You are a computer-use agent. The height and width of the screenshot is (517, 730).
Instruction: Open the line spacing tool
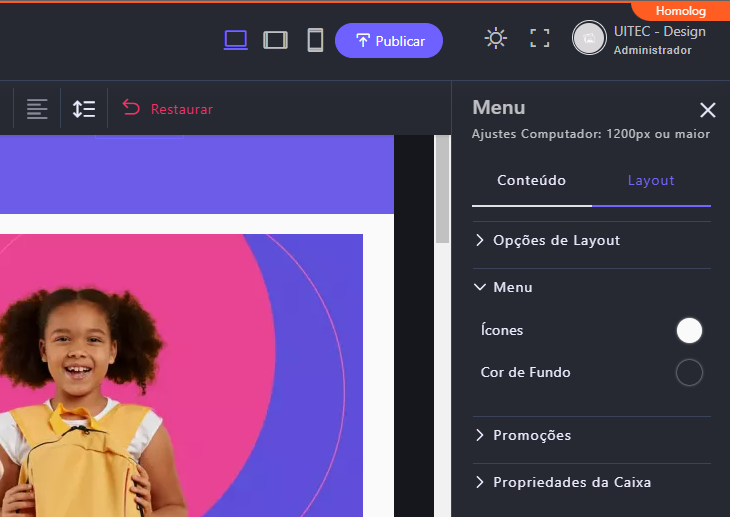pos(84,109)
